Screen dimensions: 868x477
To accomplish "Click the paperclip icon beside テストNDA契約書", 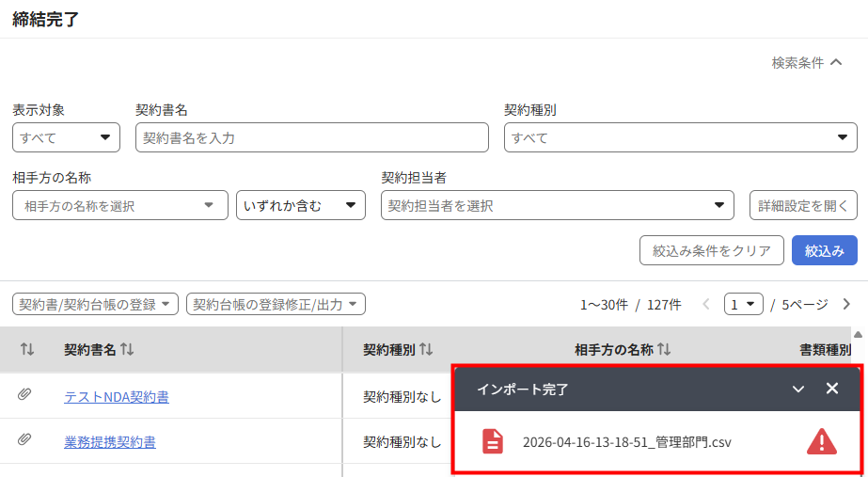I will 24,394.
